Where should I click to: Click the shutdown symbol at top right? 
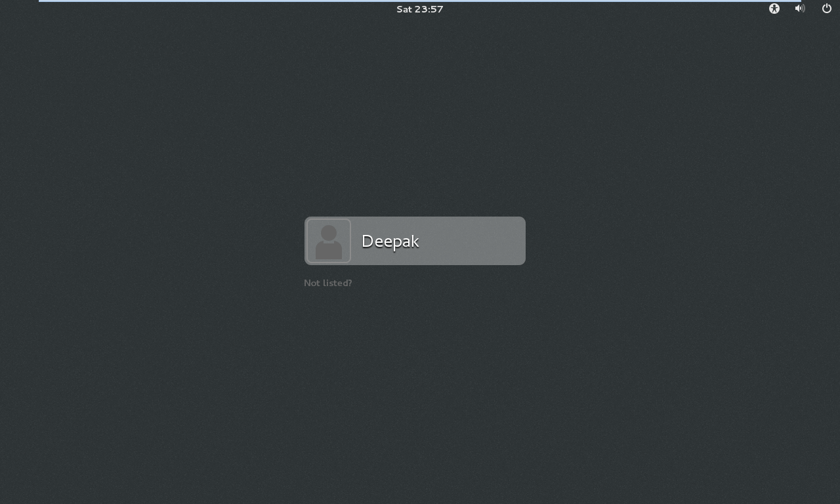tap(827, 9)
